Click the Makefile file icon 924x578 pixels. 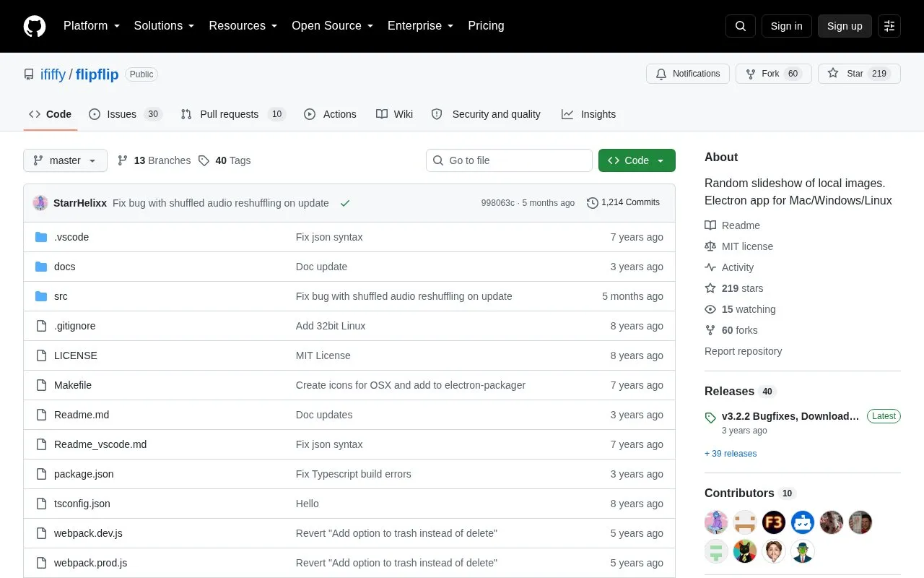pyautogui.click(x=41, y=385)
